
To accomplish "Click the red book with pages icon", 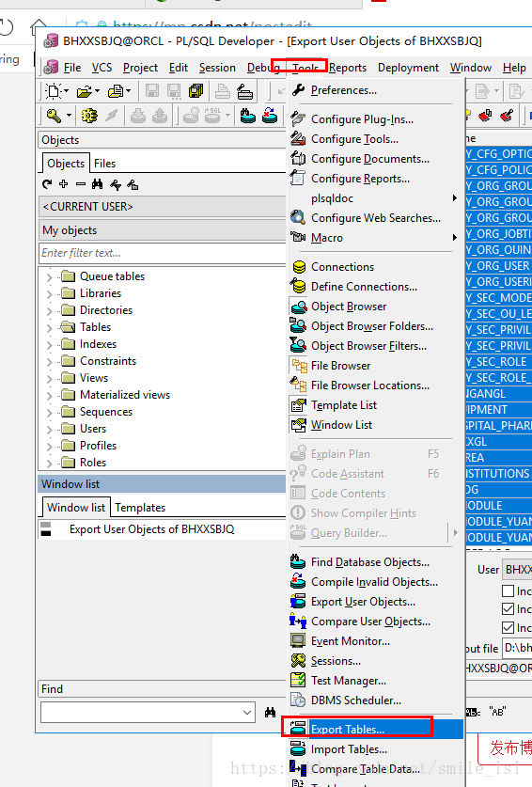I will 485,116.
